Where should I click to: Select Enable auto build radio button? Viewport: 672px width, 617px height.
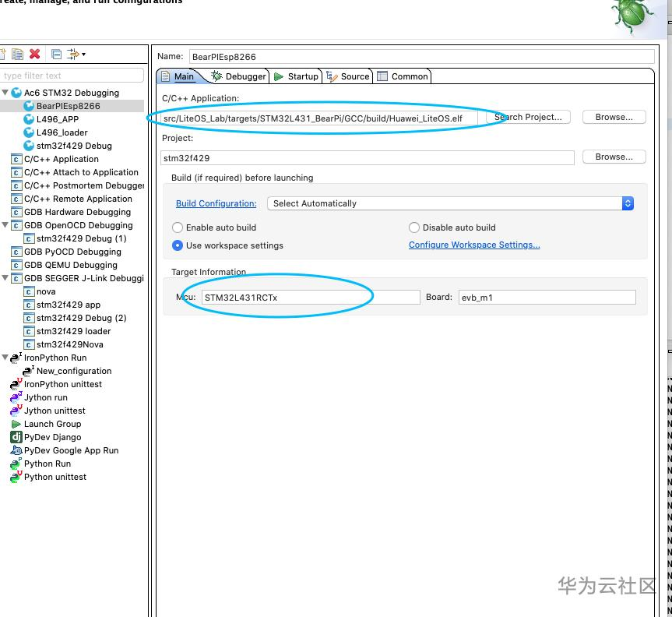(178, 227)
